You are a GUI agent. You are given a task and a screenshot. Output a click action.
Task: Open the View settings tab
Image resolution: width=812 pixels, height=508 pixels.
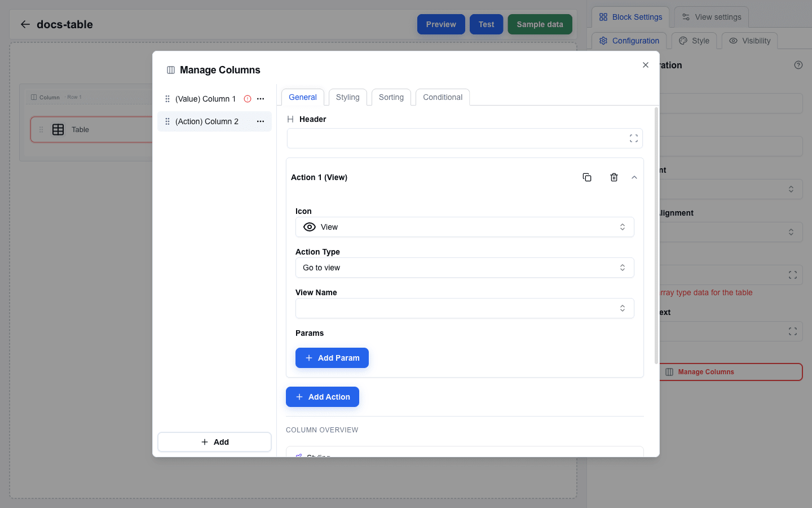pyautogui.click(x=712, y=17)
